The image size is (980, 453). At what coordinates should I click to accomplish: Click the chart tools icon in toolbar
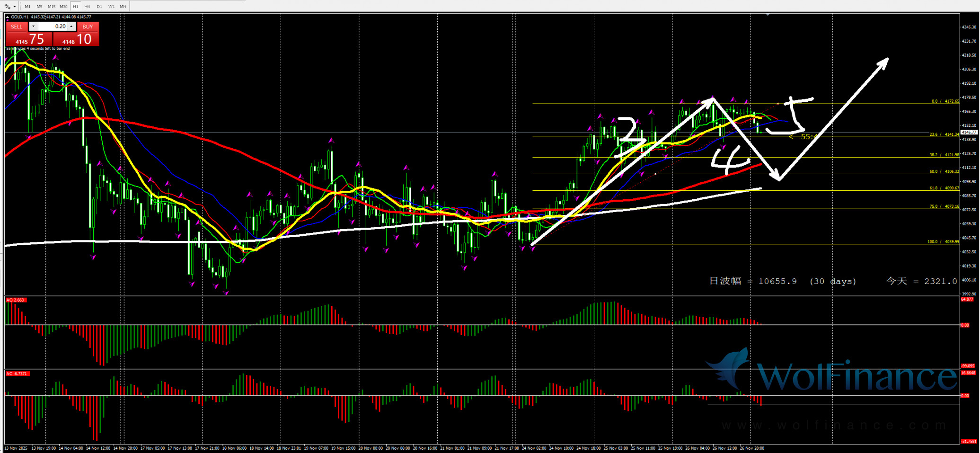pos(8,7)
